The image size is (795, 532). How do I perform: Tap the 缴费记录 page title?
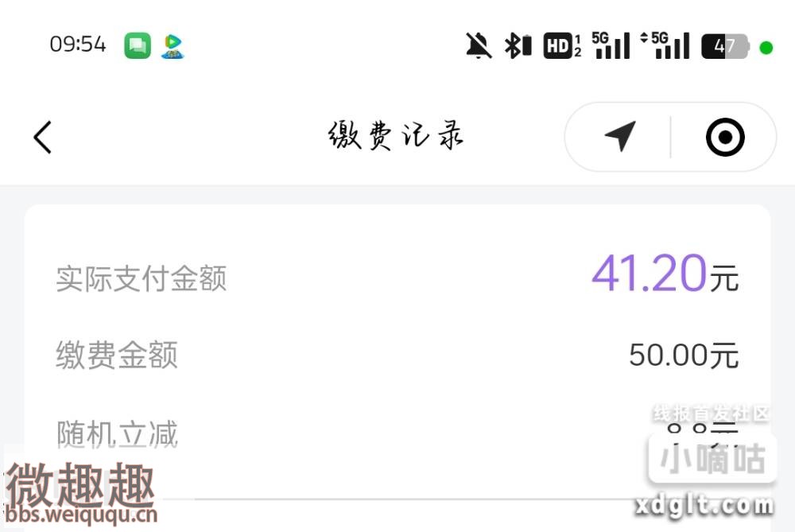click(x=395, y=135)
